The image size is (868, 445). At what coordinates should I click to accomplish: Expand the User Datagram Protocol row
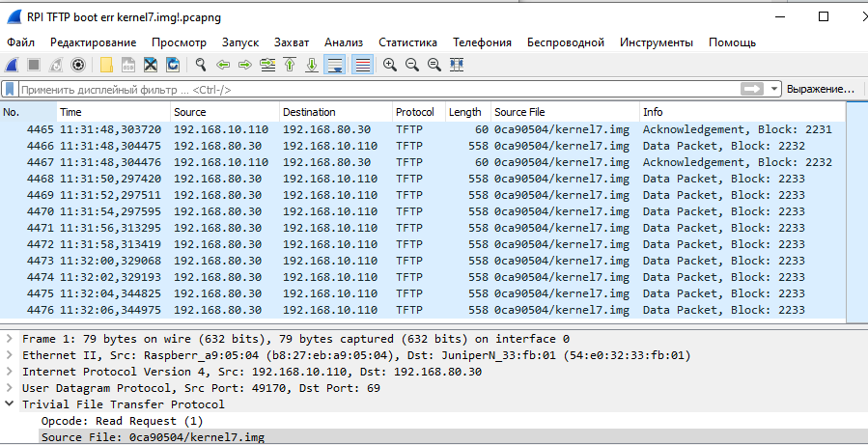tap(10, 388)
